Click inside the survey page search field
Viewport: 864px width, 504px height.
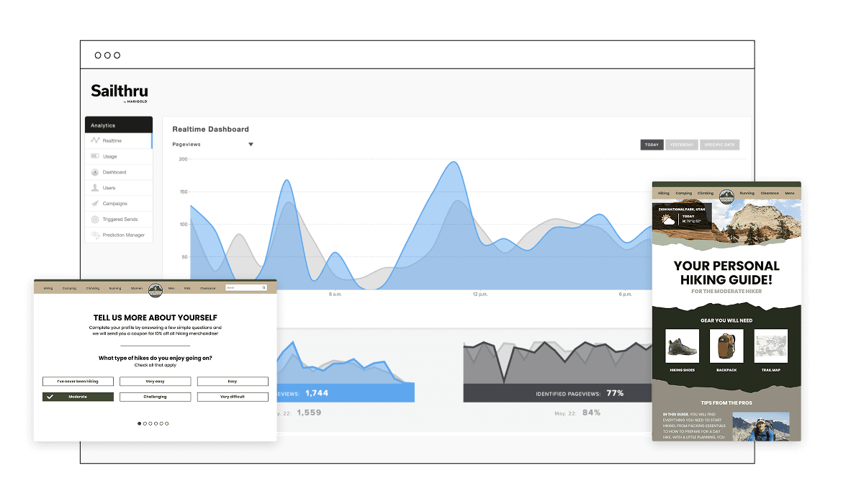(x=243, y=288)
